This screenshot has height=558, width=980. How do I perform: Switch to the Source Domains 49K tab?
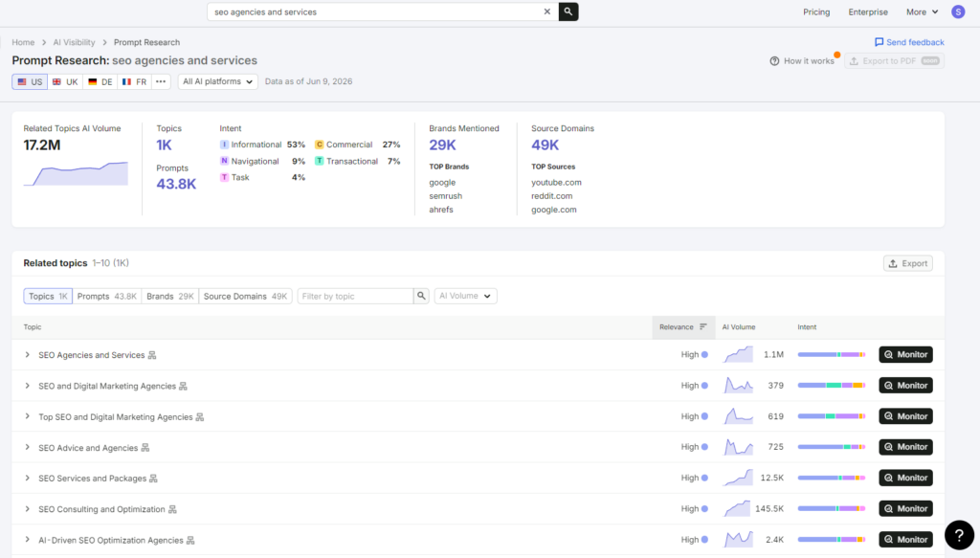click(245, 296)
